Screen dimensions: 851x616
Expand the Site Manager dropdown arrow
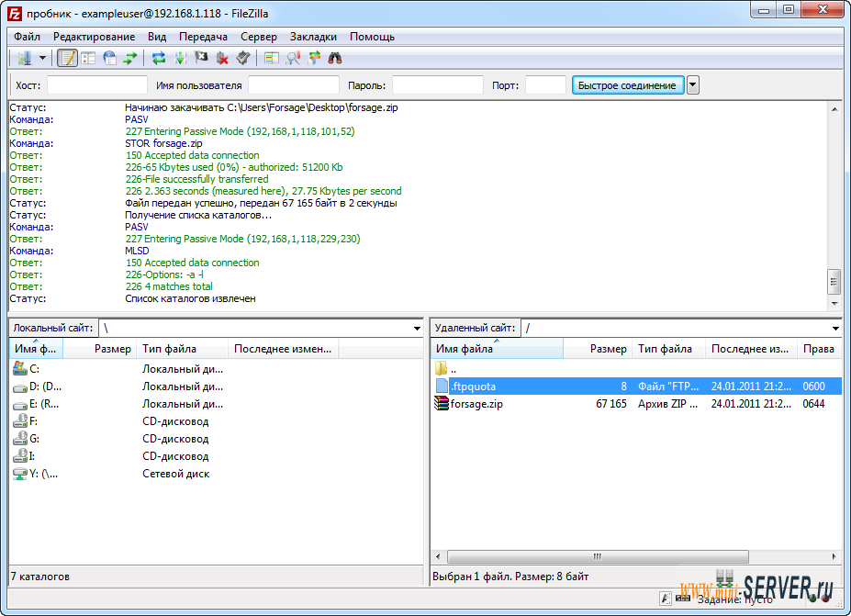click(42, 58)
